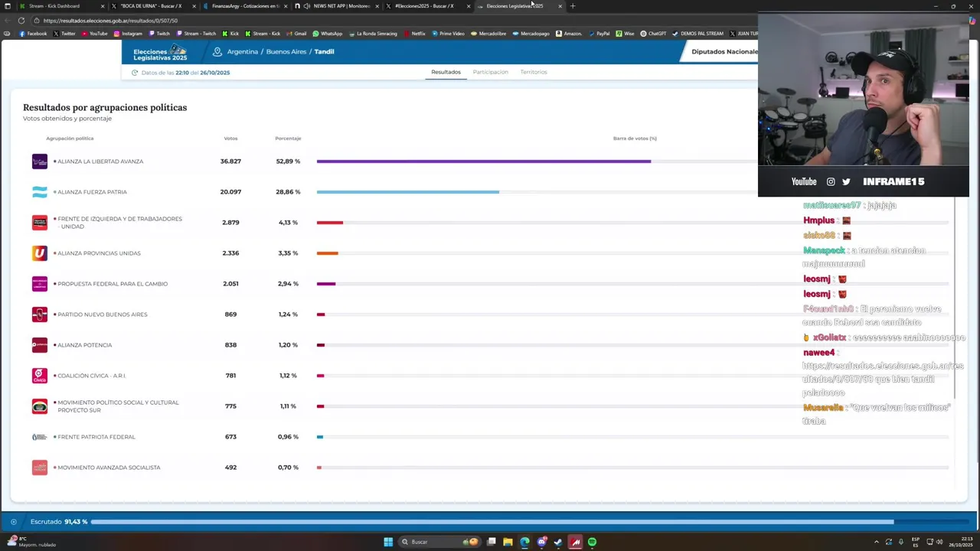Click Propuesta Federal Para El Cambio name
Viewport: 980px width, 551px height.
pos(113,284)
